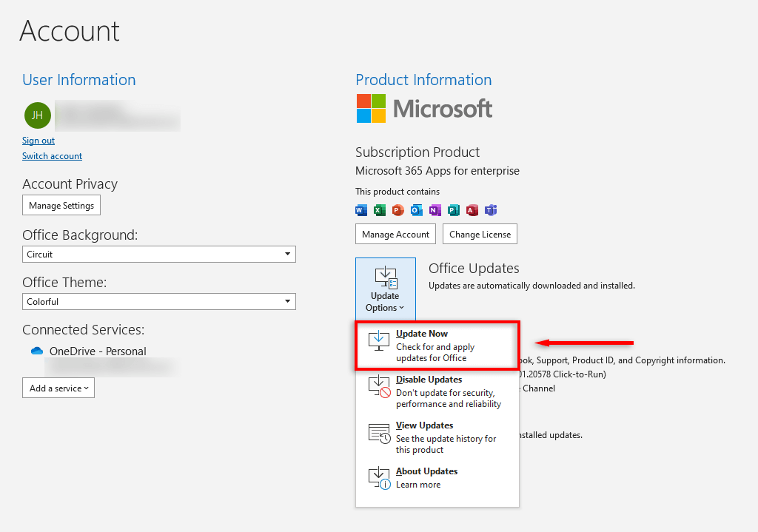Click the Update Now download icon
Image resolution: width=758 pixels, height=532 pixels.
(379, 340)
